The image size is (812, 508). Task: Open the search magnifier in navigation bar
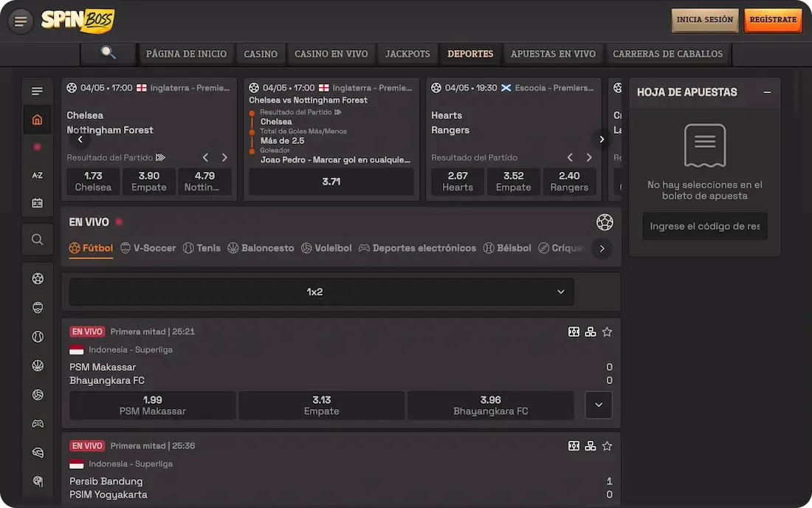point(109,53)
